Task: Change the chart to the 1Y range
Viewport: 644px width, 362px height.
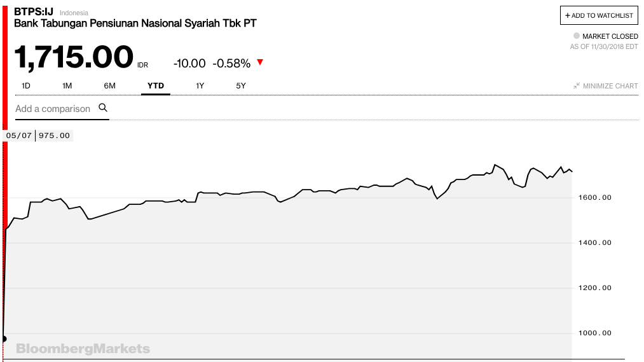Action: 200,85
